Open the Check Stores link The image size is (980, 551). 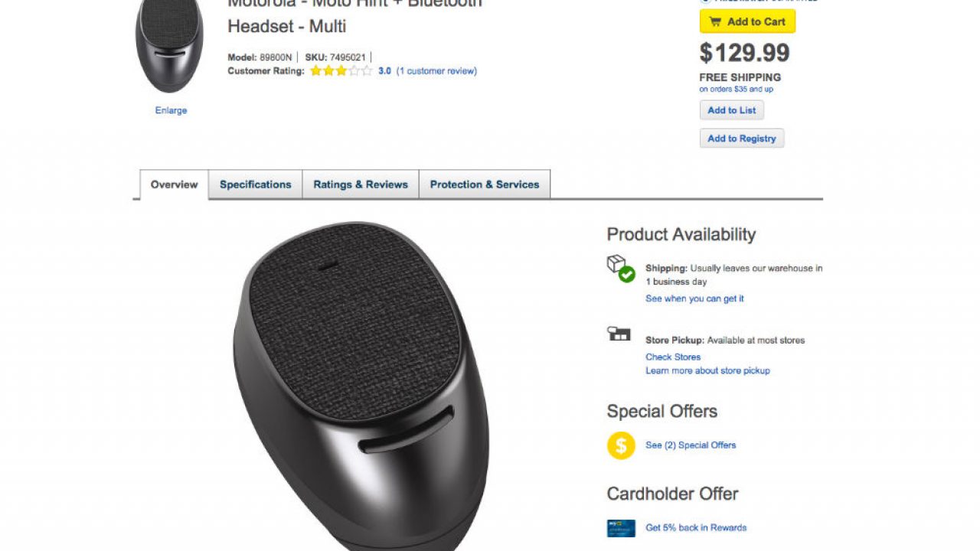coord(673,357)
